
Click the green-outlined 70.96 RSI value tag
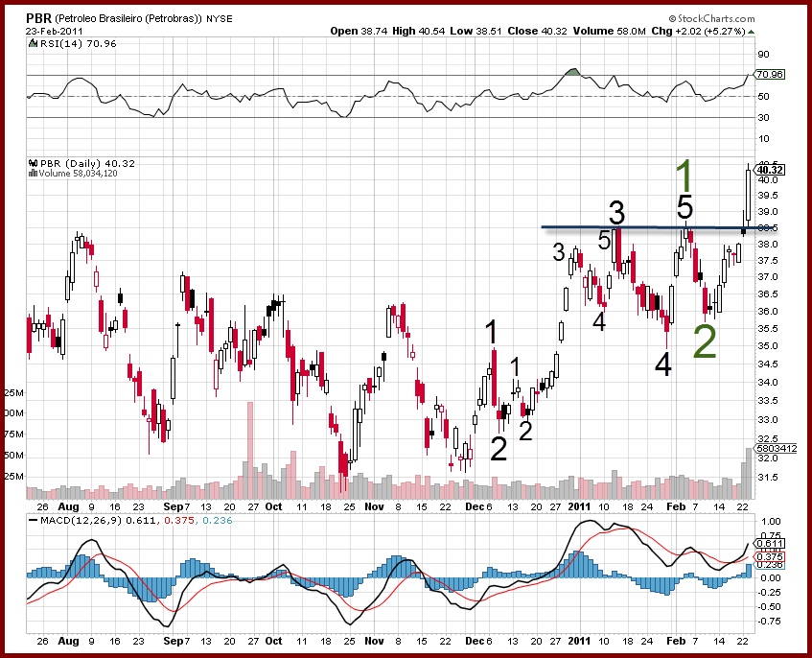point(770,75)
